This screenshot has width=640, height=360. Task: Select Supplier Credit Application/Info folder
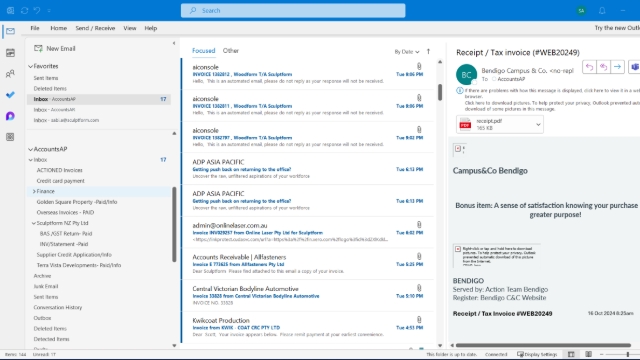[x=74, y=255]
